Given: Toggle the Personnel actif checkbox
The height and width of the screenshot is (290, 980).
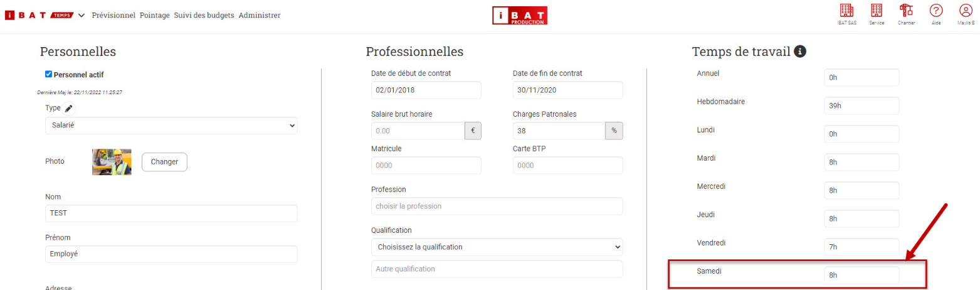Looking at the screenshot, I should pos(49,74).
